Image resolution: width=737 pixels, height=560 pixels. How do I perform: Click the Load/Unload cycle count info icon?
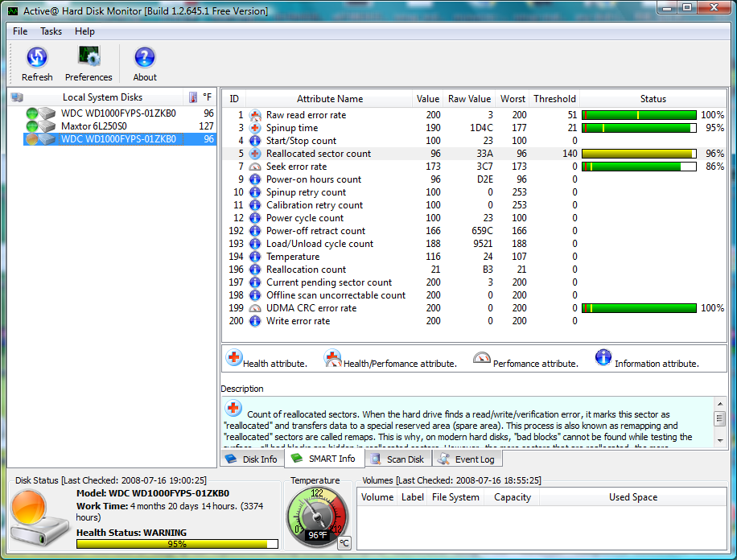[255, 244]
